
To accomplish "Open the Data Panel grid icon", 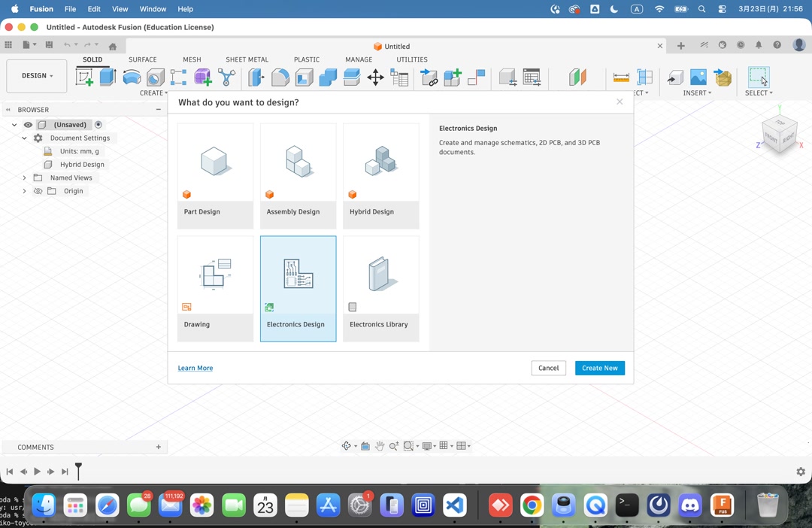I will pos(8,45).
